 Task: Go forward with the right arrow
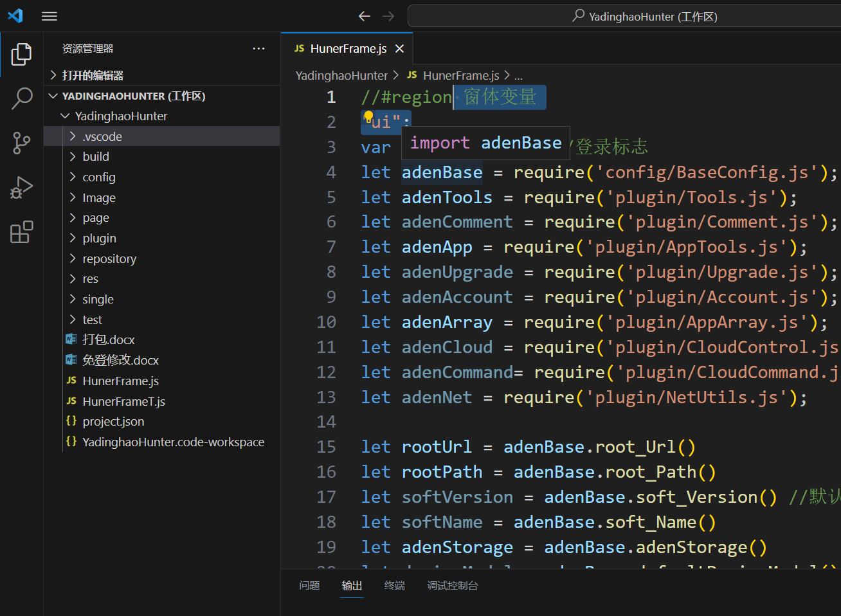(388, 16)
